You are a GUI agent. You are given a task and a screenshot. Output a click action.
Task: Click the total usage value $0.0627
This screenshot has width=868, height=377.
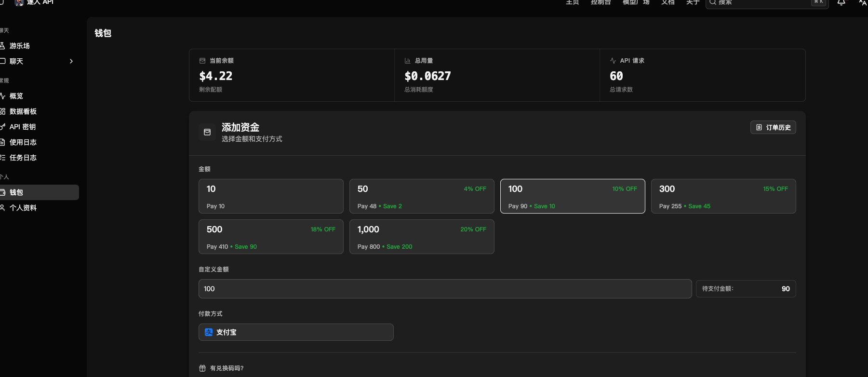point(428,76)
